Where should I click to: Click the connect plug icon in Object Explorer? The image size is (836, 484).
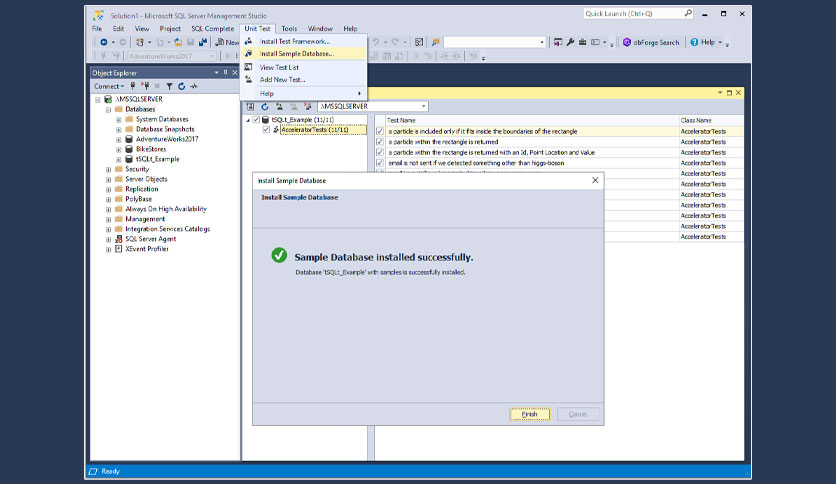pyautogui.click(x=133, y=86)
